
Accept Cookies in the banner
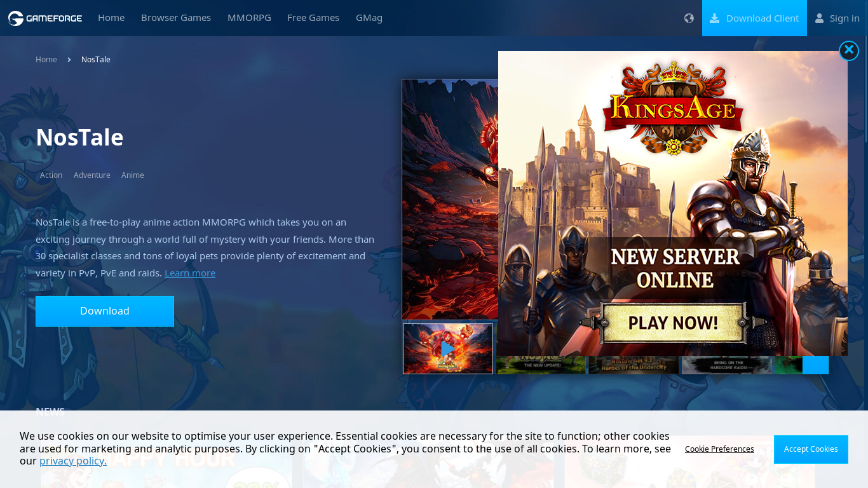(x=811, y=449)
